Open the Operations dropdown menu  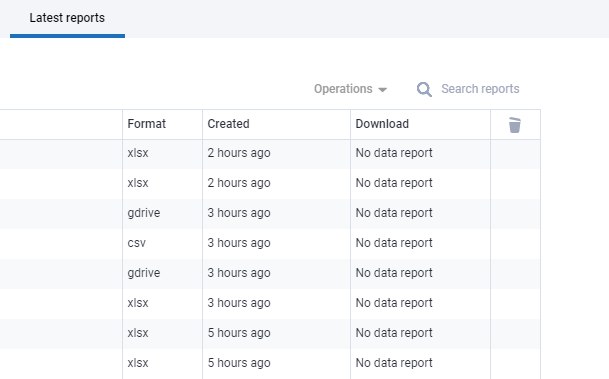[x=350, y=89]
